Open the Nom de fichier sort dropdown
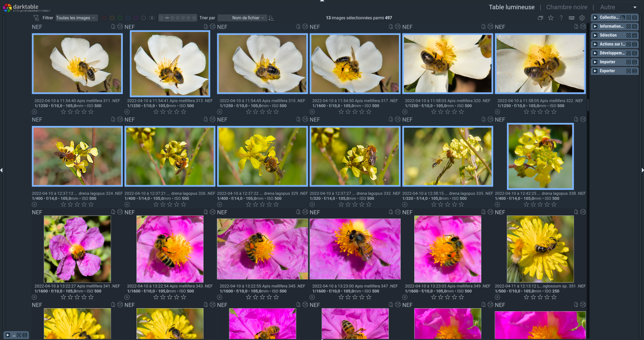 click(242, 18)
